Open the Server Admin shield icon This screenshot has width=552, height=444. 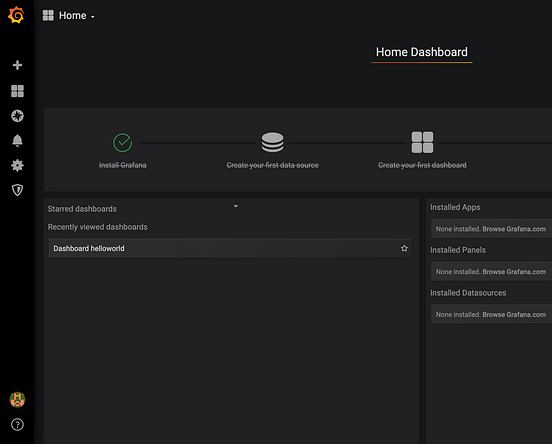[x=17, y=190]
